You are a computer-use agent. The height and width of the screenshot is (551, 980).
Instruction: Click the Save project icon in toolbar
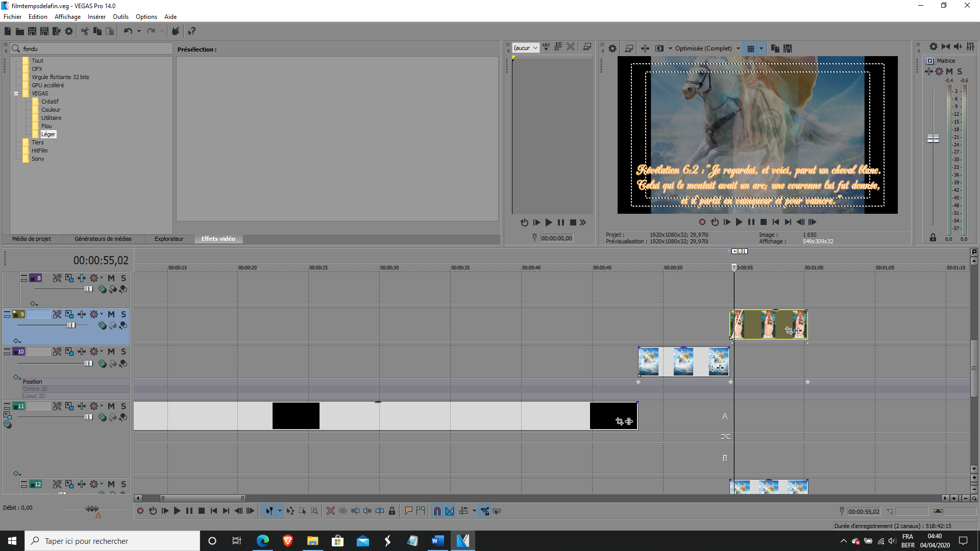pyautogui.click(x=32, y=32)
